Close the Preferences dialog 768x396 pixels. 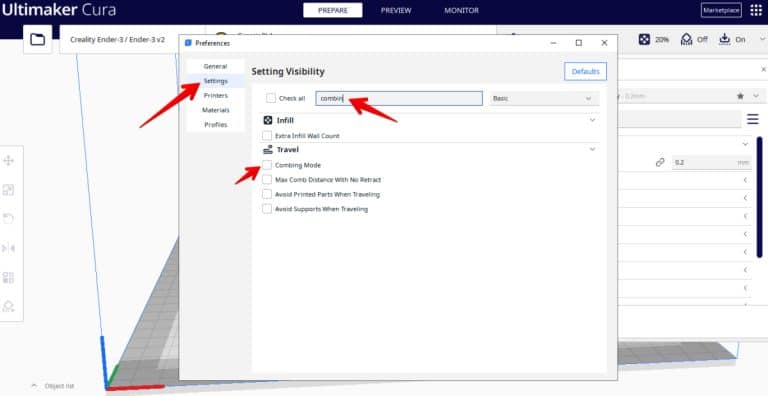(x=604, y=43)
